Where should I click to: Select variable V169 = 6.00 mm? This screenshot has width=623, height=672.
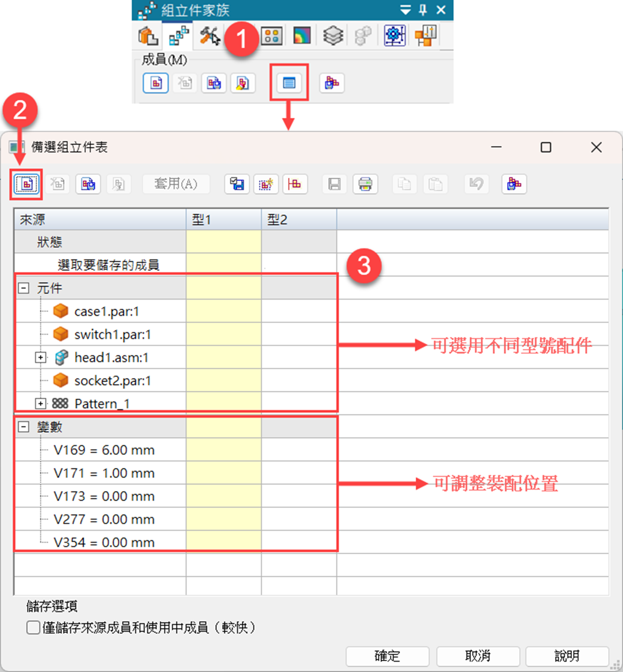(104, 450)
